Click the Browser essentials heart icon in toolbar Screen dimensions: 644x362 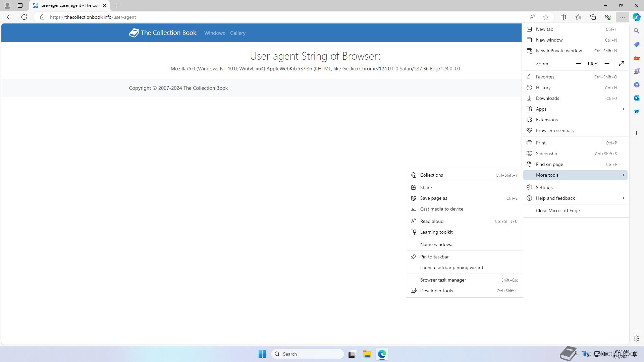click(x=608, y=17)
